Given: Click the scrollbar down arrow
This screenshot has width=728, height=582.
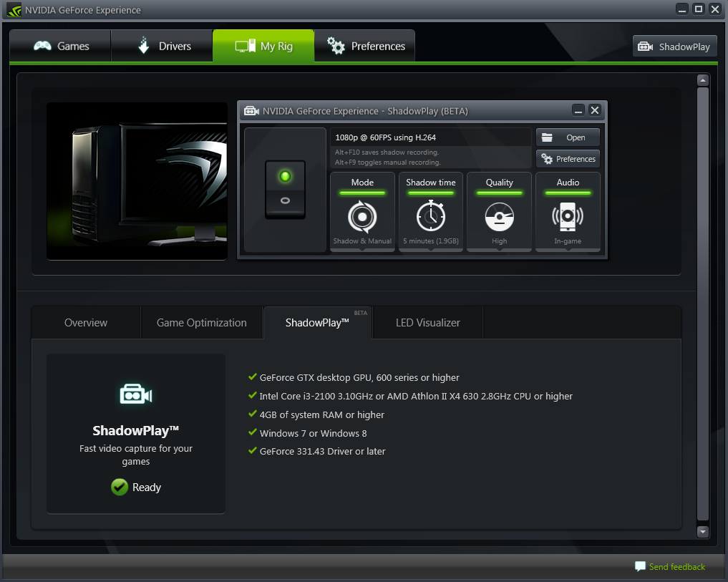Looking at the screenshot, I should tap(703, 532).
